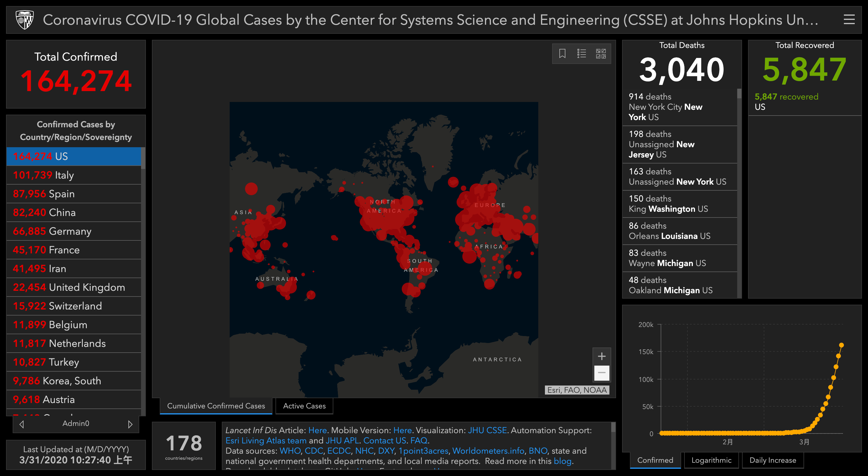Select Switzerland with 15,922 cases
868x476 pixels.
74,306
